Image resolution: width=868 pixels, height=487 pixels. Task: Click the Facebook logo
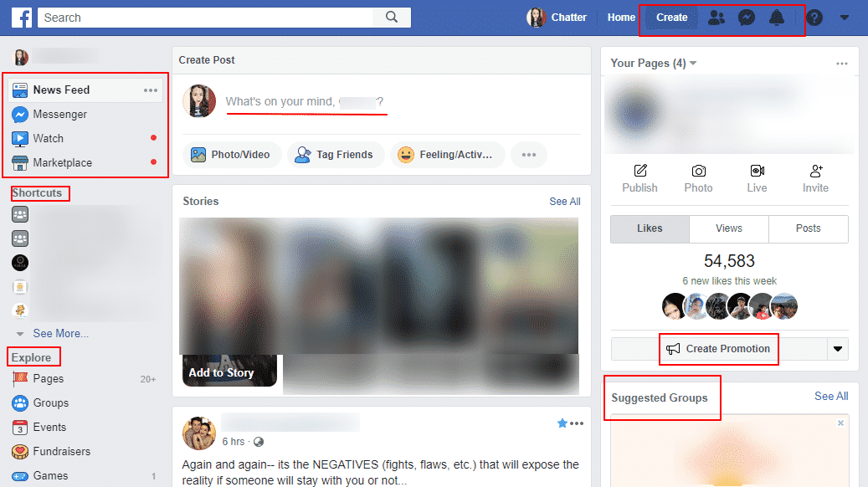(23, 17)
